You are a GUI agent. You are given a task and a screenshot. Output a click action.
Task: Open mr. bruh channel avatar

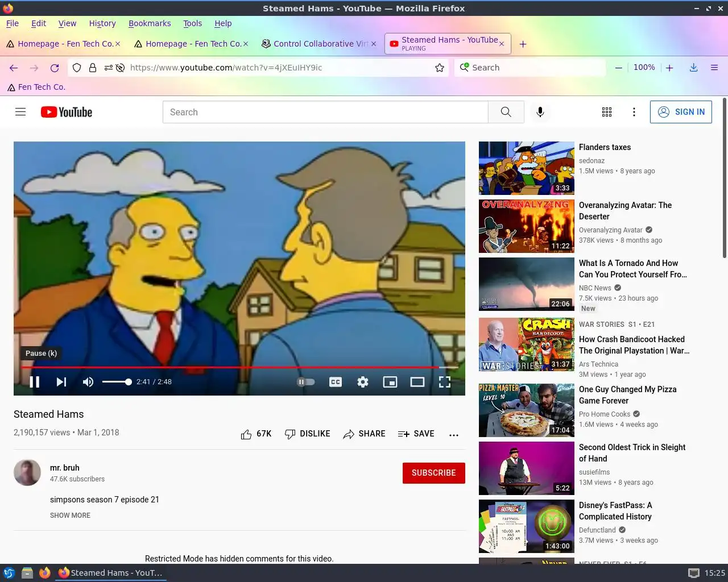pyautogui.click(x=27, y=472)
